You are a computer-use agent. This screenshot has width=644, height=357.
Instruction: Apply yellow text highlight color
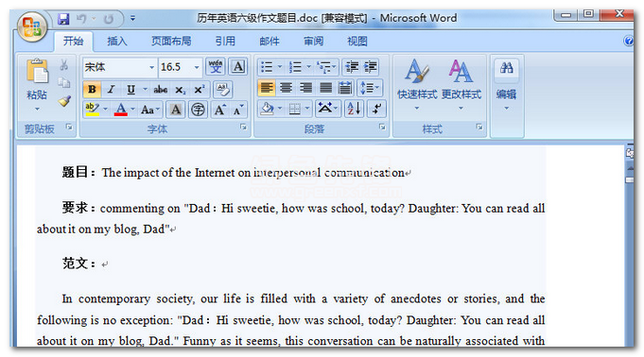tap(92, 110)
